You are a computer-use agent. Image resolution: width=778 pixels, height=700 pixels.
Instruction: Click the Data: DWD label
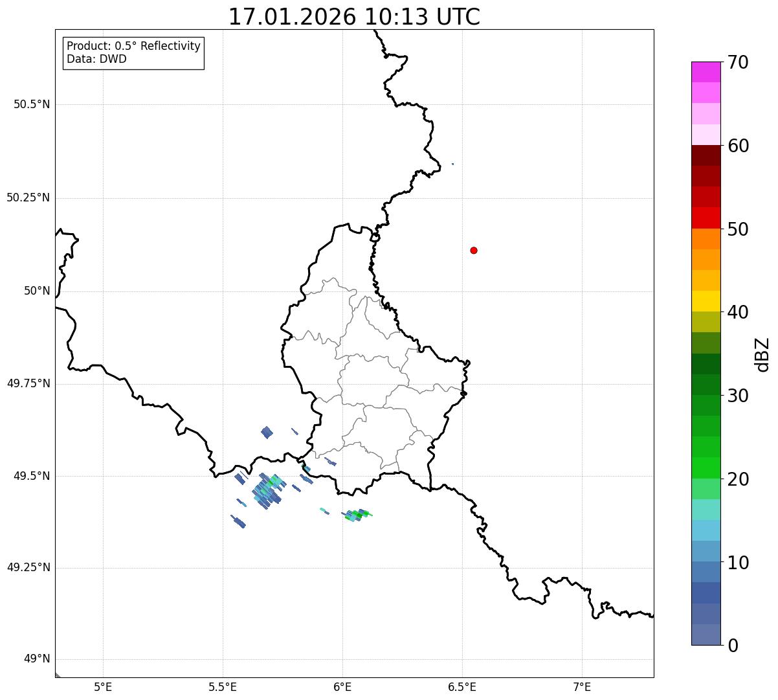96,59
